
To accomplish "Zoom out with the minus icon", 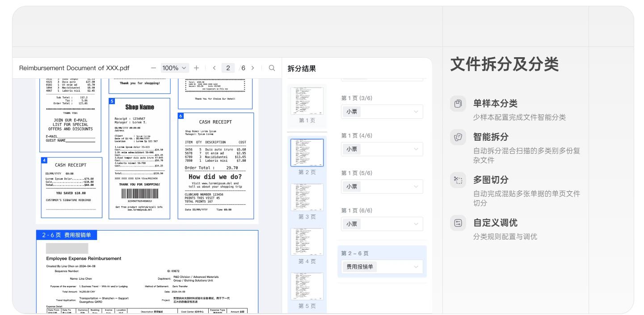I will pos(153,67).
